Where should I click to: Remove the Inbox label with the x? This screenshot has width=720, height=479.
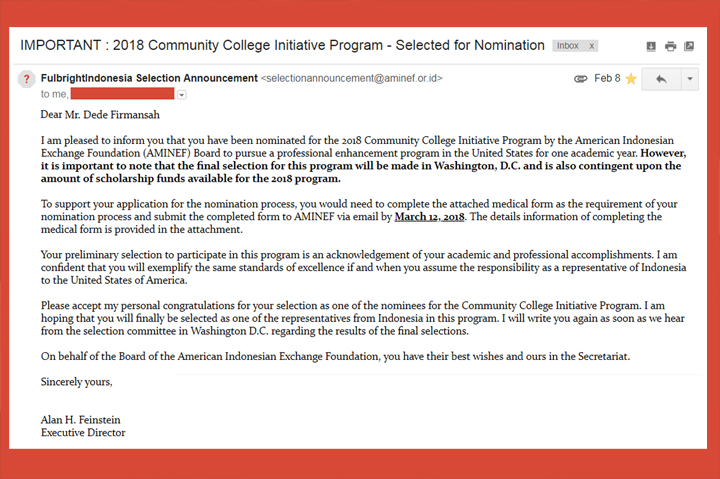coord(591,46)
